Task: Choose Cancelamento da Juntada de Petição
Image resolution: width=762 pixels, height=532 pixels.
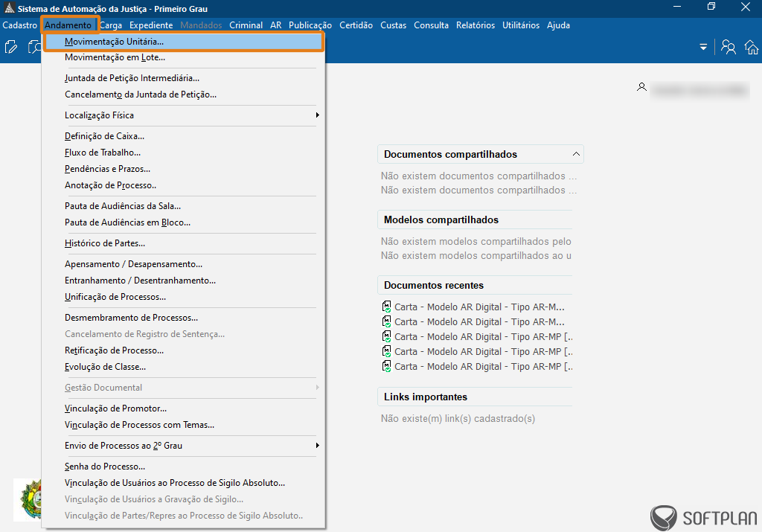Action: 184,94
